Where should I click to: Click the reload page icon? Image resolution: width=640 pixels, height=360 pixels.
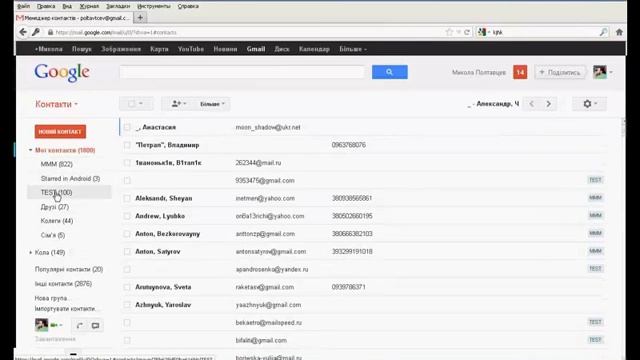click(467, 32)
